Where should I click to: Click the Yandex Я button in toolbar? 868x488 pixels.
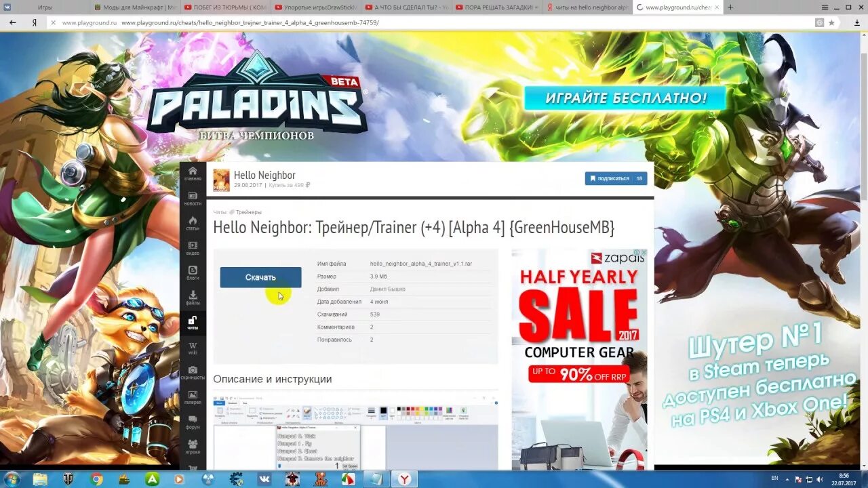[34, 22]
